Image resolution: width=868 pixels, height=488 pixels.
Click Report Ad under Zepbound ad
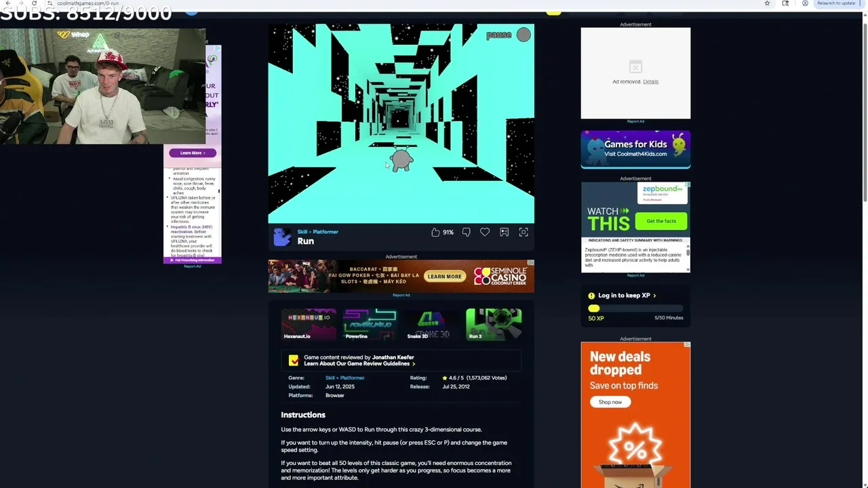tap(635, 275)
